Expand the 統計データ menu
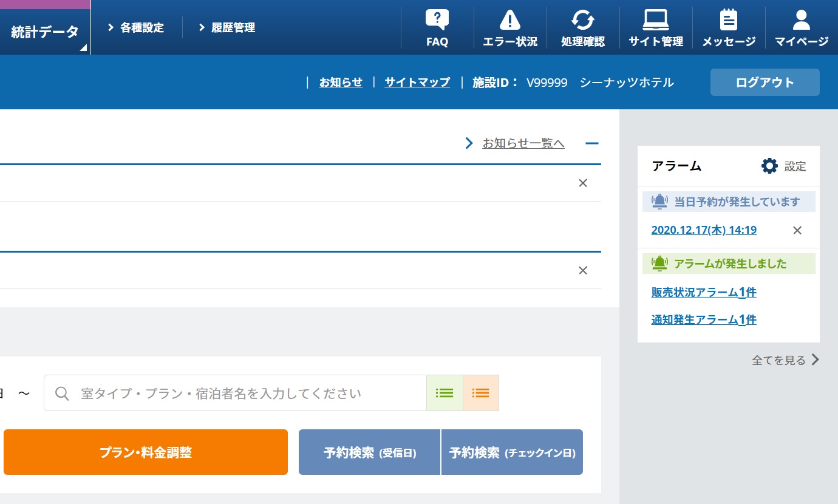Viewport: 838px width, 504px height. pyautogui.click(x=45, y=32)
